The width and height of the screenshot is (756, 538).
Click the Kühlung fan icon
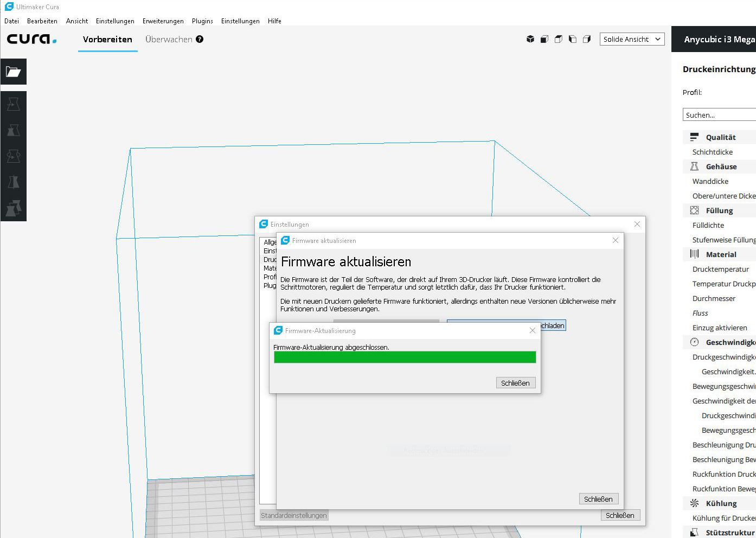click(694, 503)
